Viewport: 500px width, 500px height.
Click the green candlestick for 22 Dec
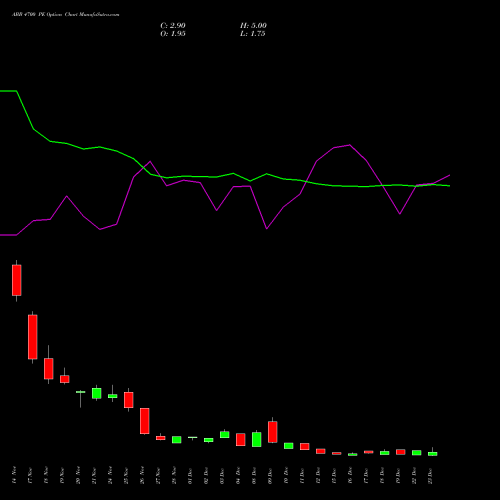pos(417,453)
